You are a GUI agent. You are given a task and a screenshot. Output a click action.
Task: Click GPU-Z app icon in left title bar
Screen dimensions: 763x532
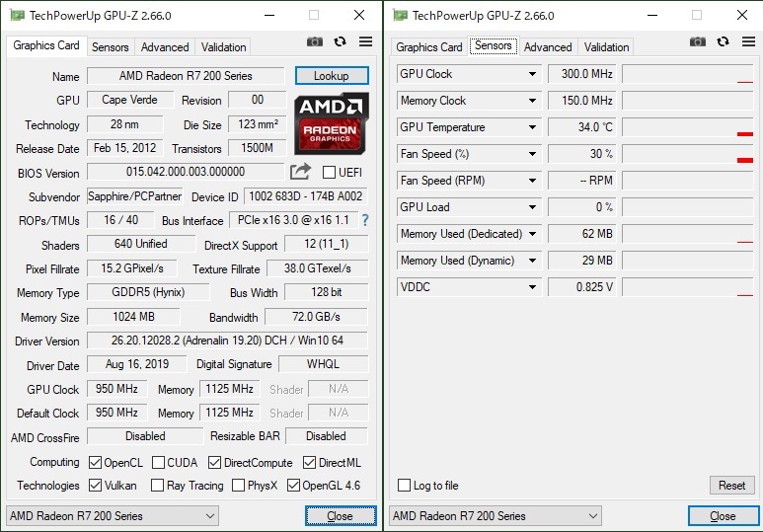click(18, 15)
